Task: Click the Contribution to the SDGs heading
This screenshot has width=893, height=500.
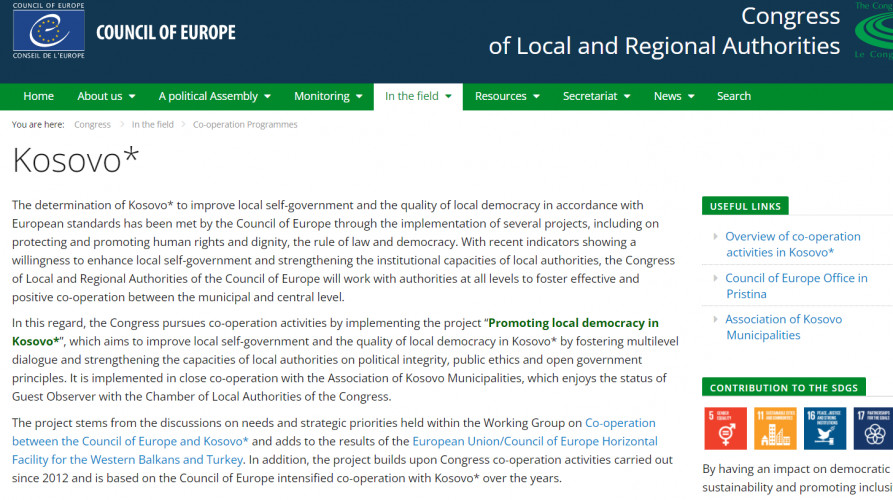Action: coord(784,387)
